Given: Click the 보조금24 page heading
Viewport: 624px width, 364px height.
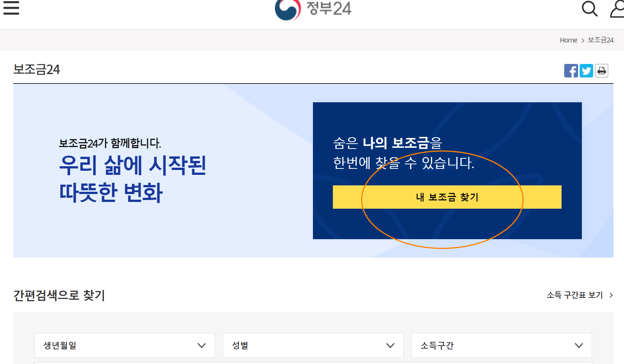Looking at the screenshot, I should coord(36,70).
